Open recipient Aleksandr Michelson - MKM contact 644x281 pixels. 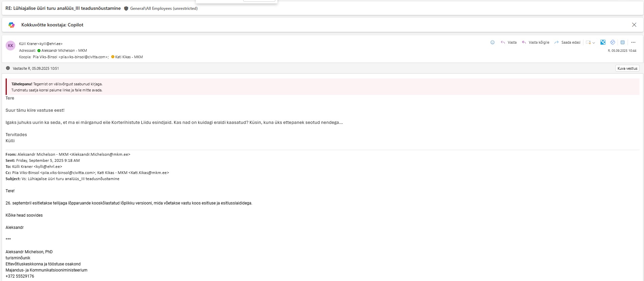click(x=64, y=50)
